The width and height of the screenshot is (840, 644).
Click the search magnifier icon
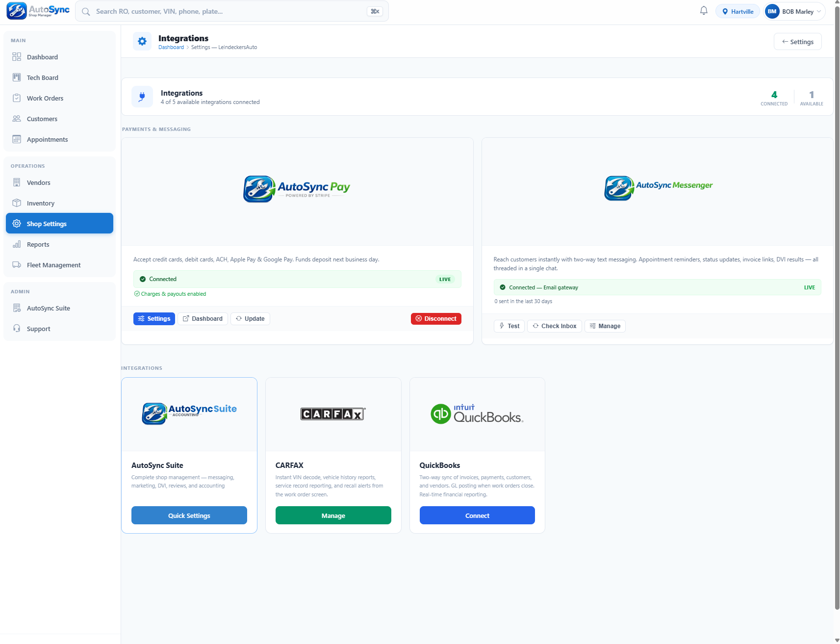(x=86, y=12)
